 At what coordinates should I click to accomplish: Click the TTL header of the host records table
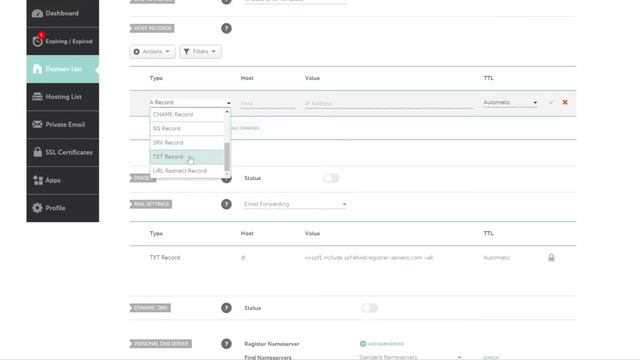click(x=488, y=78)
